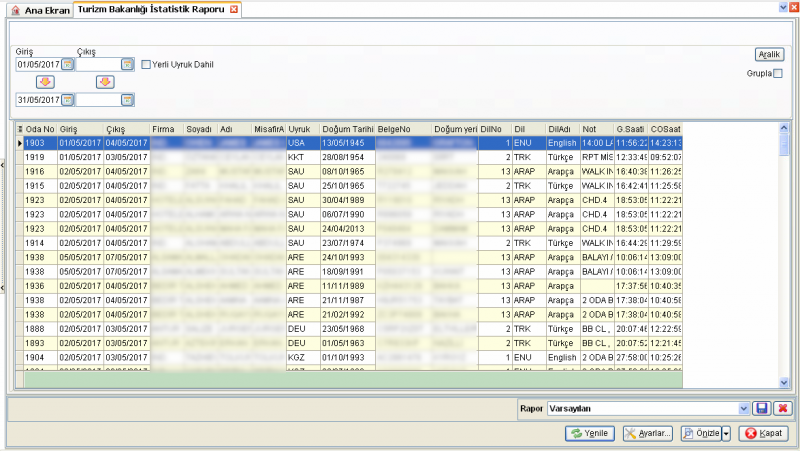Click the COSaat column header
The height and width of the screenshot is (451, 800).
pos(665,129)
